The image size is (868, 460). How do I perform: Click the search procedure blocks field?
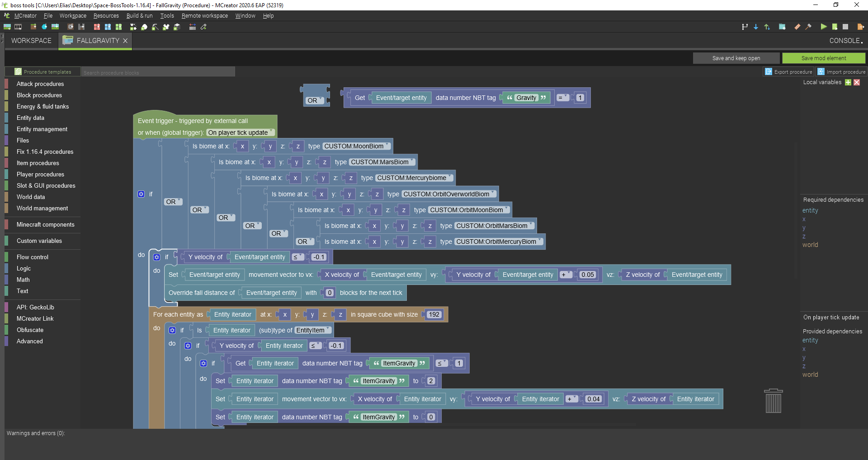(x=158, y=72)
